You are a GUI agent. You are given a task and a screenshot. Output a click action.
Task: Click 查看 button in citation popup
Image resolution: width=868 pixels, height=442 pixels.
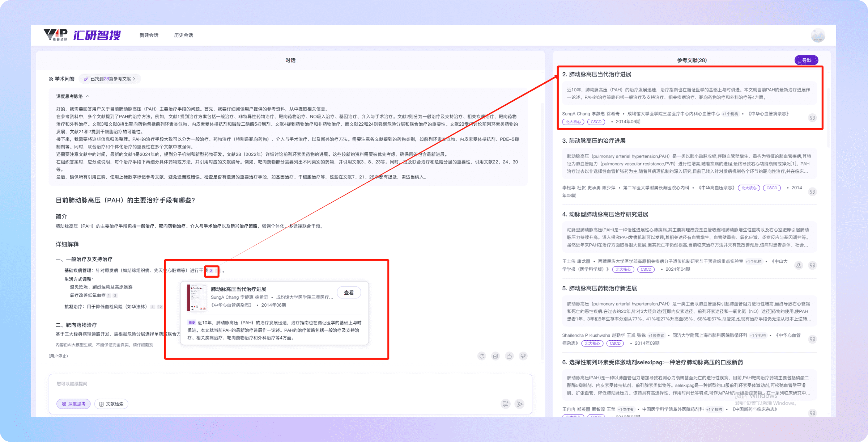pyautogui.click(x=349, y=292)
